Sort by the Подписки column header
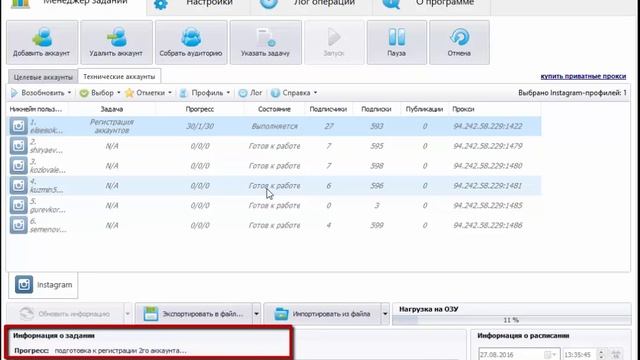Screen dimensions: 640x360 [376, 109]
